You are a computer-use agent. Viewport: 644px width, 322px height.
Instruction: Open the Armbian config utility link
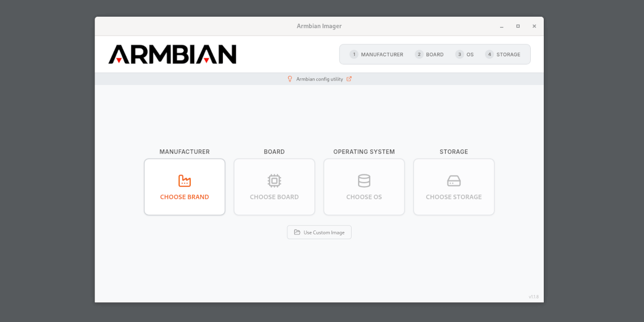coord(319,79)
